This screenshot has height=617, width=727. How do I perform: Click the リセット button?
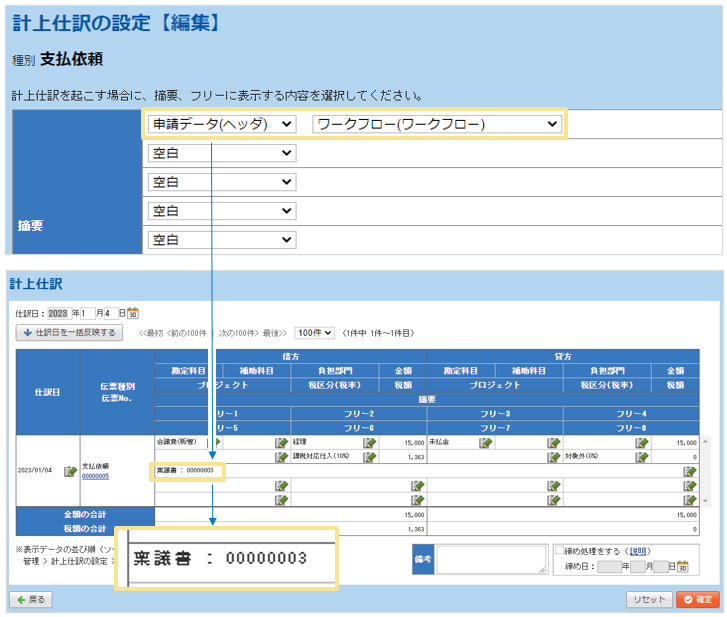[647, 599]
